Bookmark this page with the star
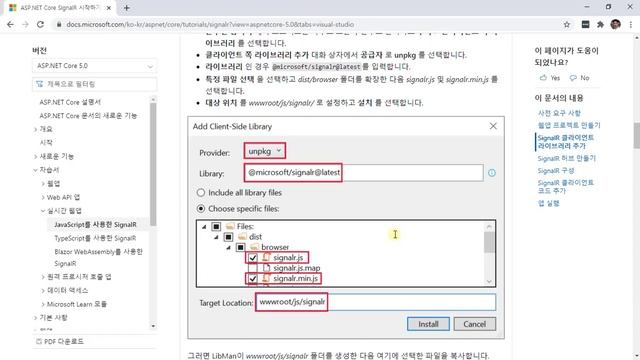The height and width of the screenshot is (360, 640). point(567,24)
